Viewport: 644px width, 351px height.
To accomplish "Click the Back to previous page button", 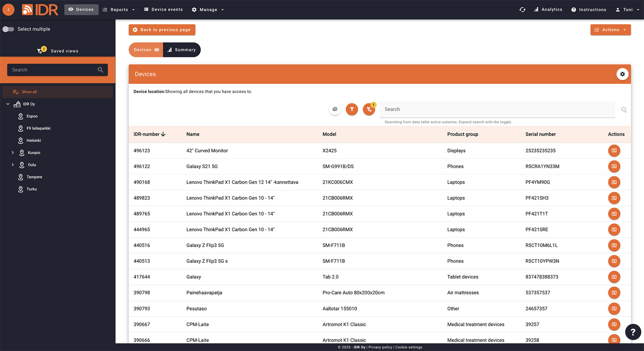I will click(x=162, y=30).
